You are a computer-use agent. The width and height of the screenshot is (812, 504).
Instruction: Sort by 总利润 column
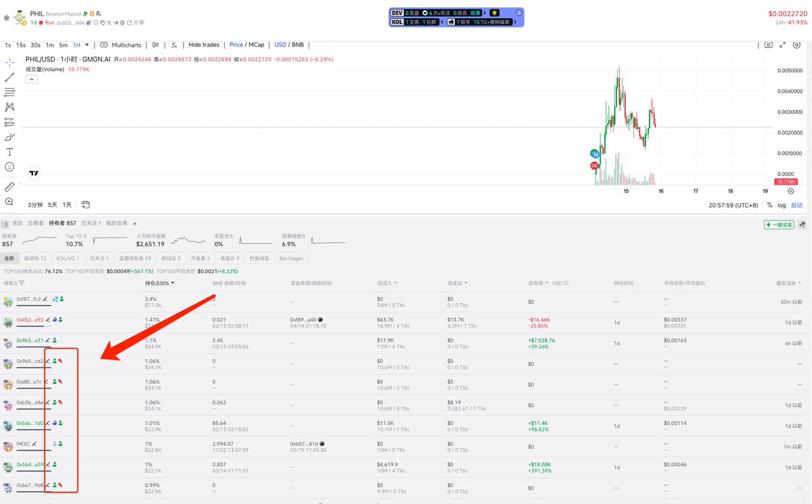(x=539, y=283)
